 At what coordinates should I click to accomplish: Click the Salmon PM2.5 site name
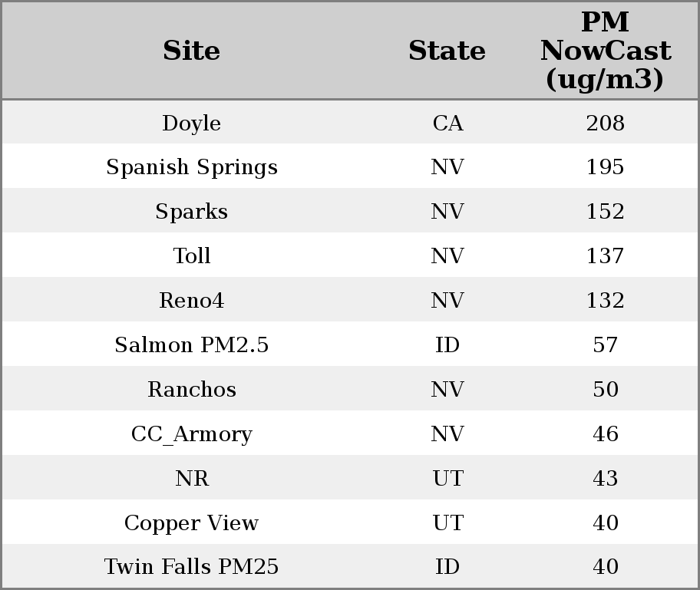191,345
